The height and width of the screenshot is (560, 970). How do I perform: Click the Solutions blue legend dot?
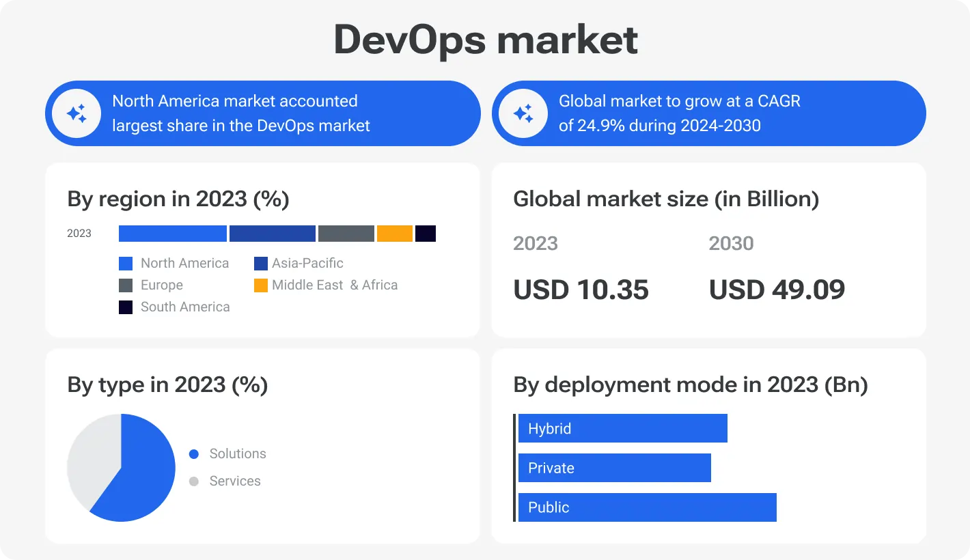point(193,453)
